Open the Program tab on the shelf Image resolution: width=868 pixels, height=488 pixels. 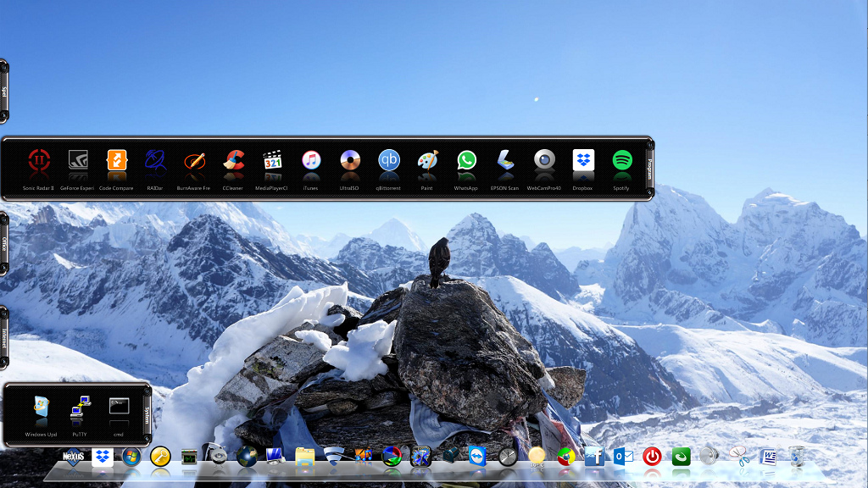coord(650,168)
